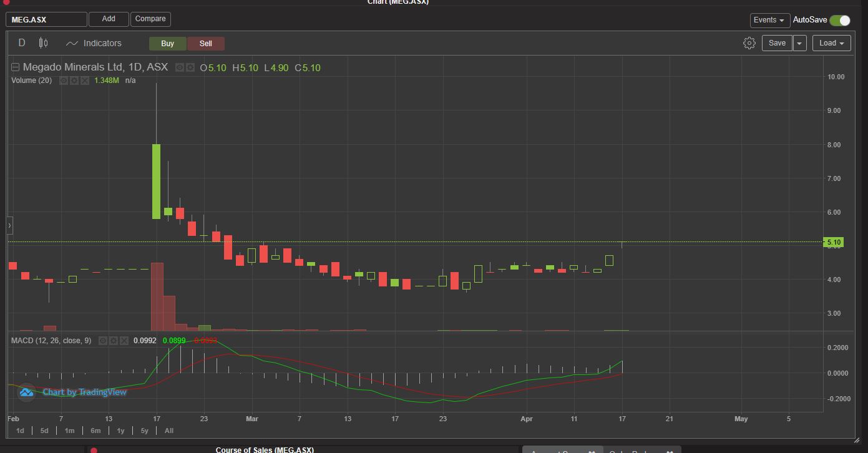Open the Indicators menu
Viewport: 868px width, 453px height.
[94, 43]
